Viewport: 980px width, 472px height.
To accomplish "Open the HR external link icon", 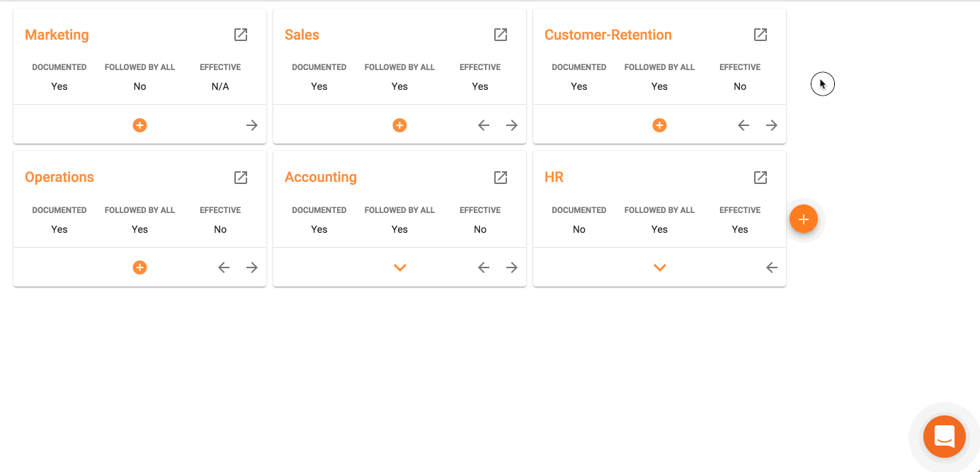I will coord(760,177).
